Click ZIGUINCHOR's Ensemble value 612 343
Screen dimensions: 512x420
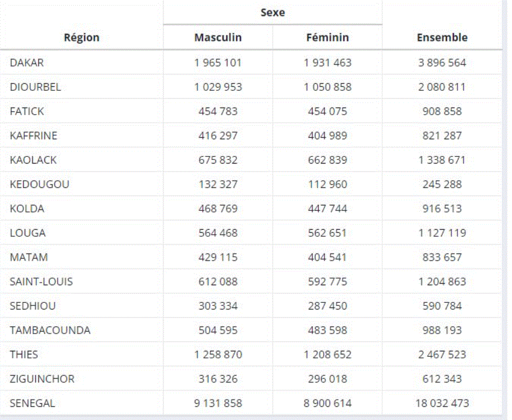pyautogui.click(x=442, y=379)
